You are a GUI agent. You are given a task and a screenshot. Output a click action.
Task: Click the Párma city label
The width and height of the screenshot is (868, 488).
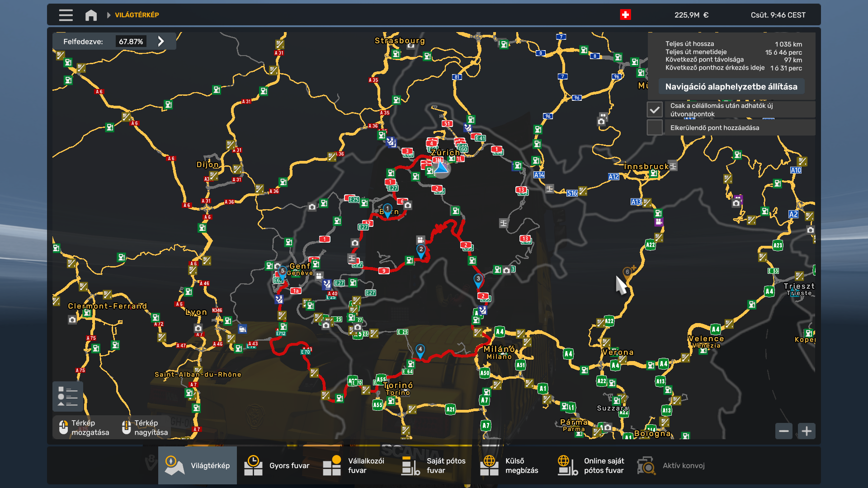coord(574,422)
